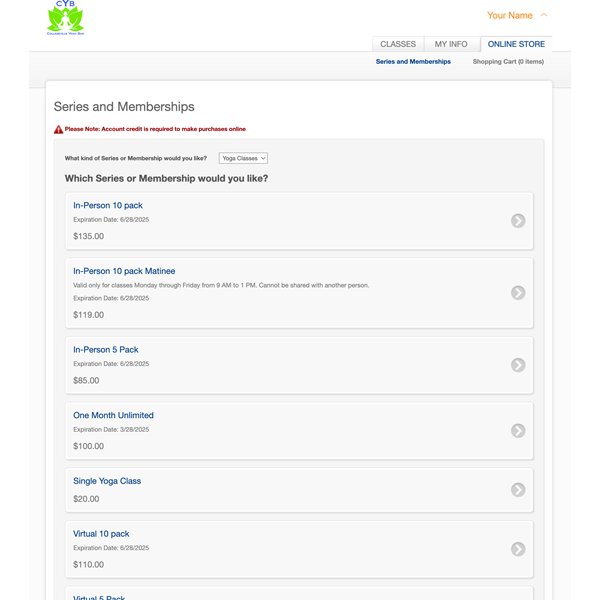600x600 pixels.
Task: Select the One Month Unlimited title link
Action: [x=113, y=415]
